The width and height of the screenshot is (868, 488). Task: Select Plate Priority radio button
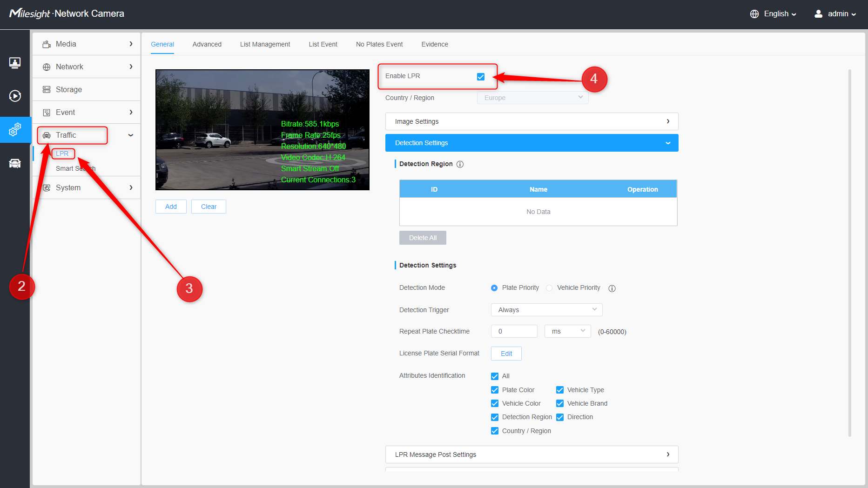click(494, 288)
